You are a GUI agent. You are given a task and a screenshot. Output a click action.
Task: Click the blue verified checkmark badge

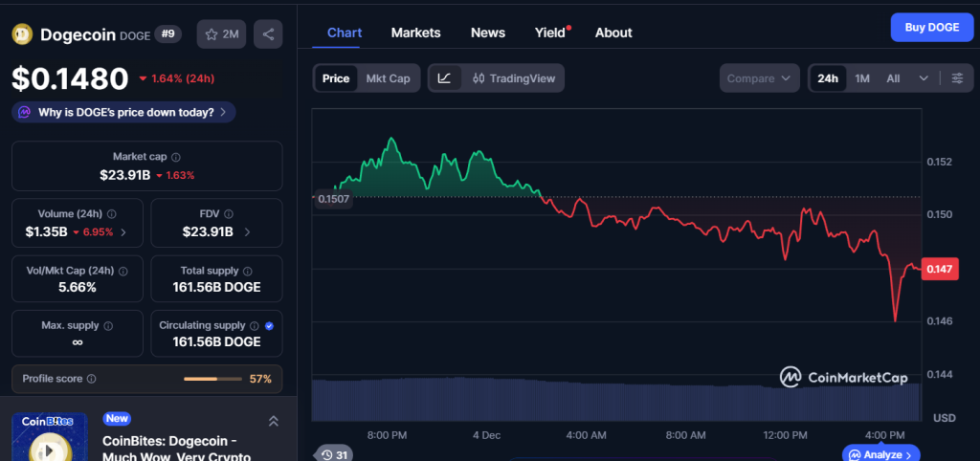tap(269, 326)
